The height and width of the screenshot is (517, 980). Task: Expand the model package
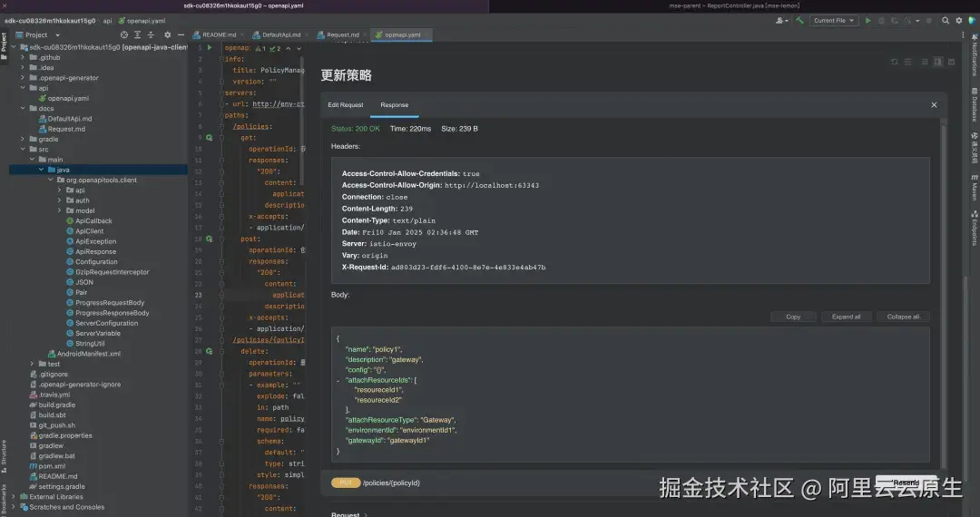click(x=59, y=210)
